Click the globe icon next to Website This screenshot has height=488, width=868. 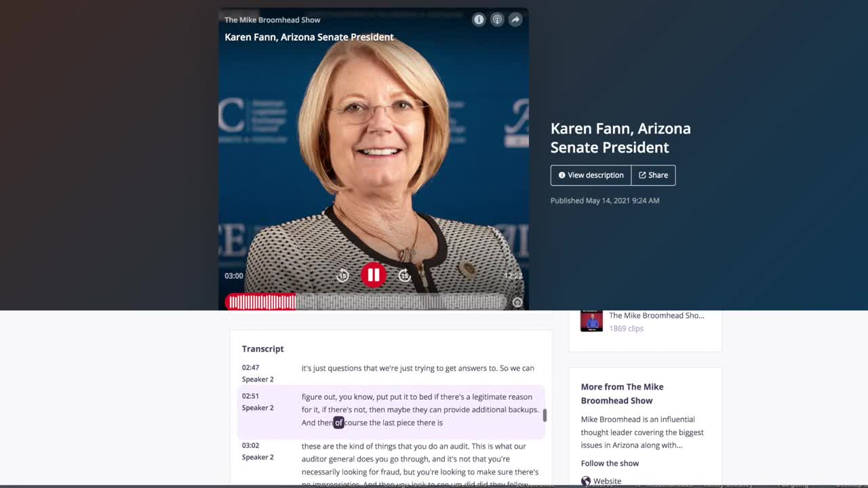pos(586,481)
